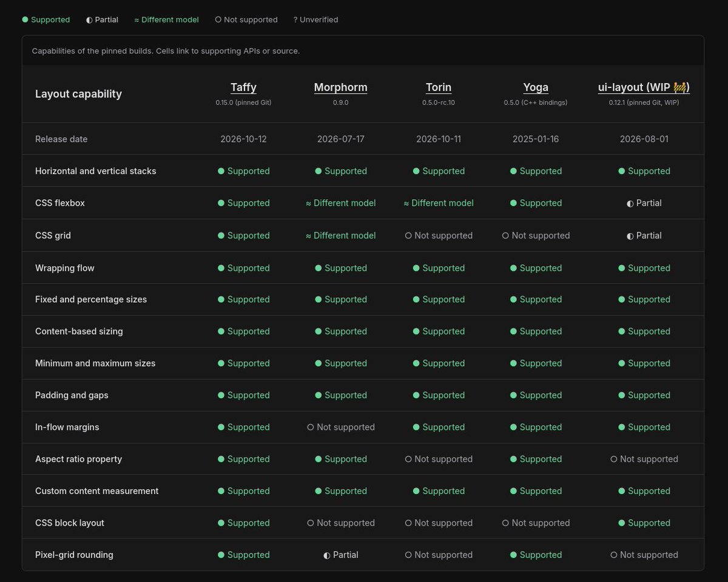Click Taffy release date 2026-10-12
This screenshot has height=582, width=728.
tap(243, 139)
